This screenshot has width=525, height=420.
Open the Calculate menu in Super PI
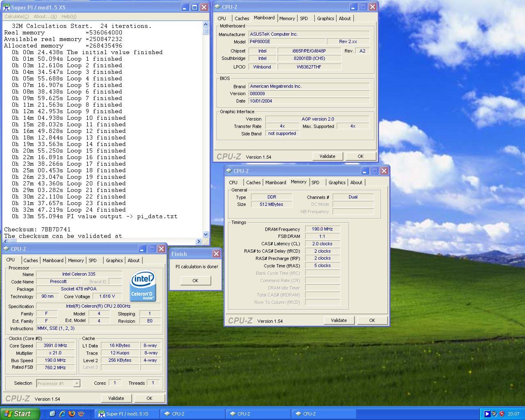pyautogui.click(x=16, y=16)
